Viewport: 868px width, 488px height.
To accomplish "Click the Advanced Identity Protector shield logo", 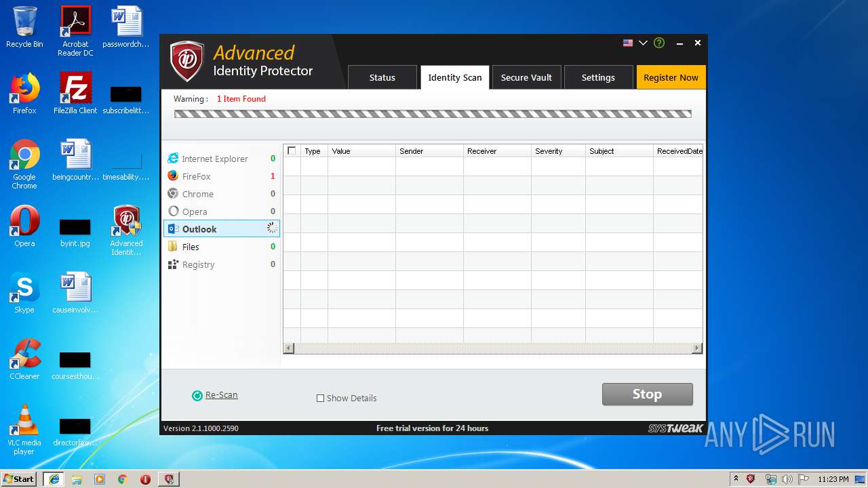I will click(x=186, y=62).
